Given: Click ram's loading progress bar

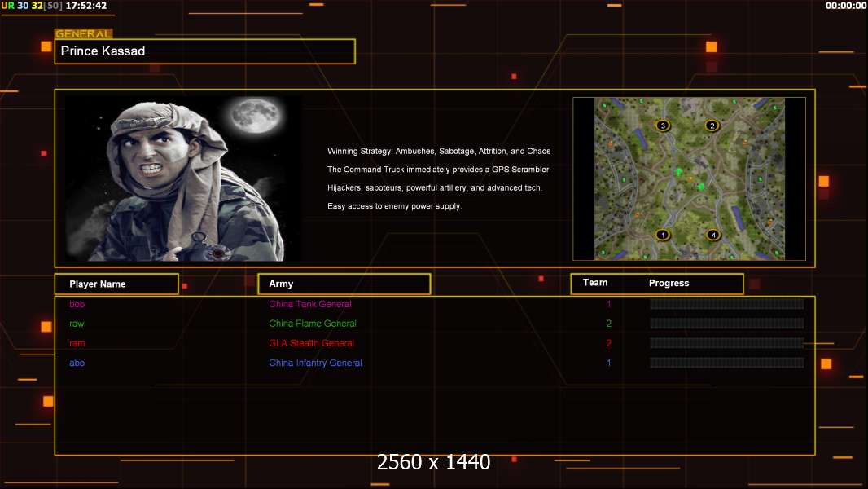Looking at the screenshot, I should click(x=726, y=343).
